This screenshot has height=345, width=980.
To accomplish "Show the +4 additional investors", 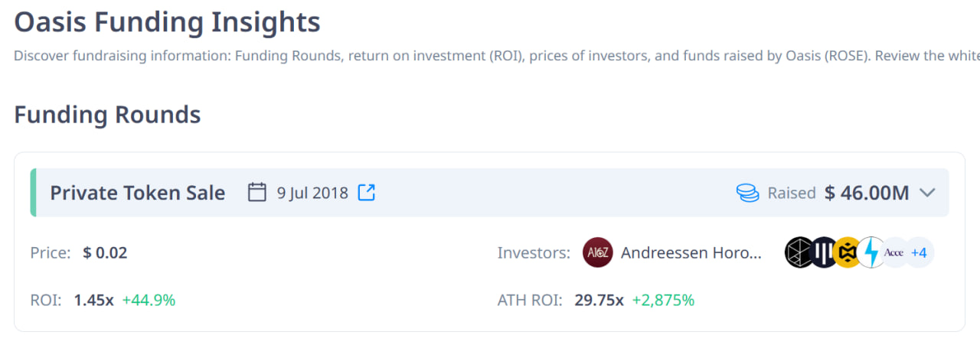I will tap(919, 252).
